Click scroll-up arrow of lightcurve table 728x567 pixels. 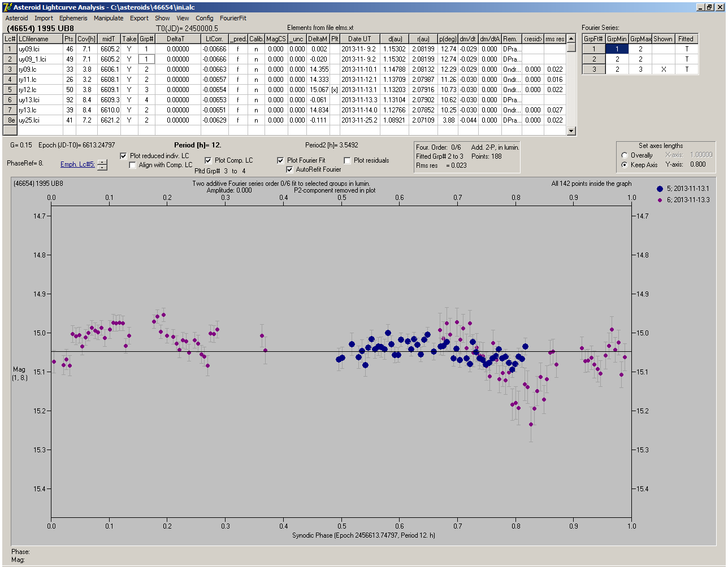[x=571, y=38]
